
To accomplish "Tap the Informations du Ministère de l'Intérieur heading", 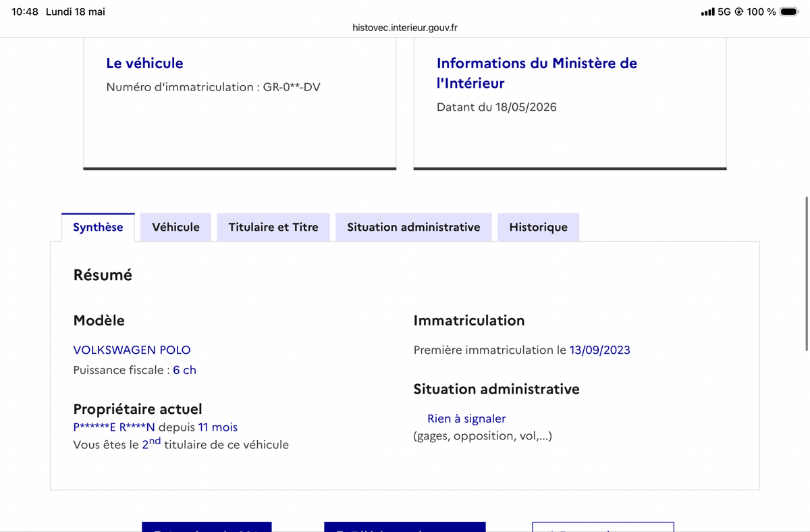I will 537,73.
